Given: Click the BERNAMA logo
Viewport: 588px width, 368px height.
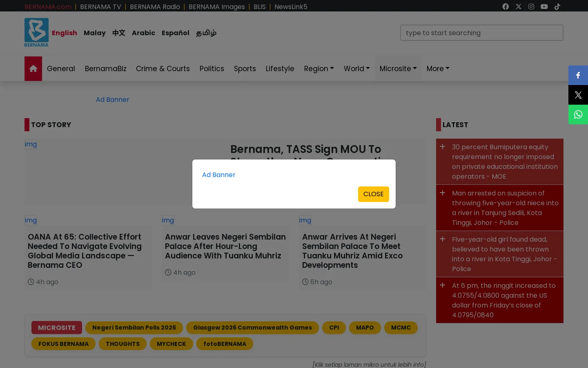Looking at the screenshot, I should (x=36, y=33).
